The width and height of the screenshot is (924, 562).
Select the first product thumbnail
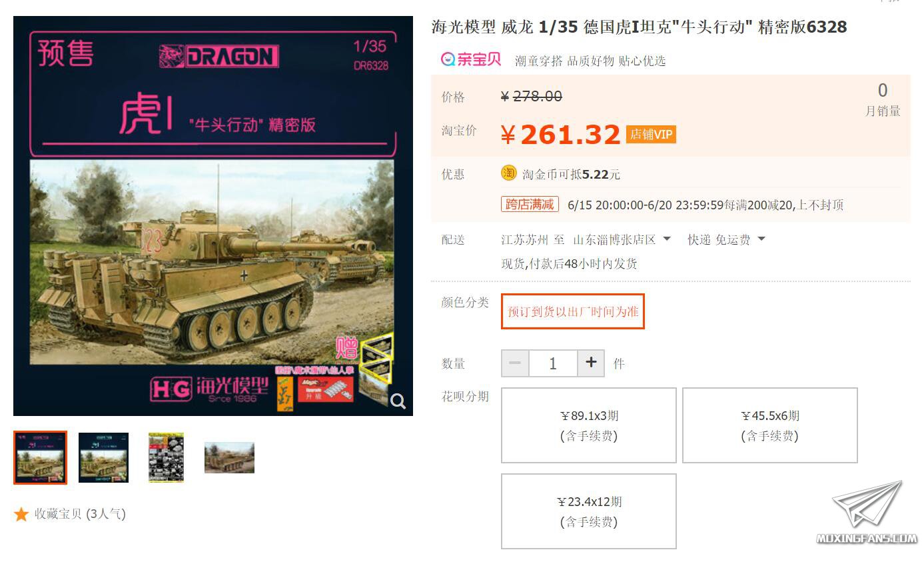(x=41, y=457)
